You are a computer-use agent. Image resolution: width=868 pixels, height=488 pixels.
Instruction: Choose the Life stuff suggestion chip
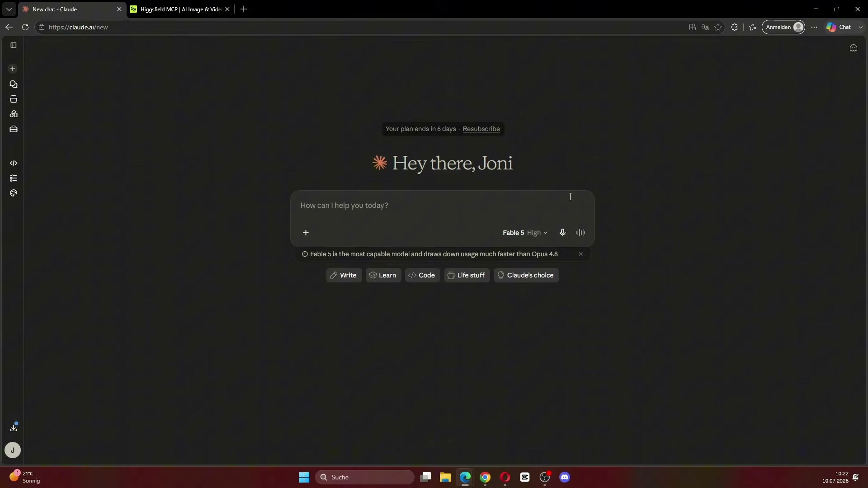(467, 275)
